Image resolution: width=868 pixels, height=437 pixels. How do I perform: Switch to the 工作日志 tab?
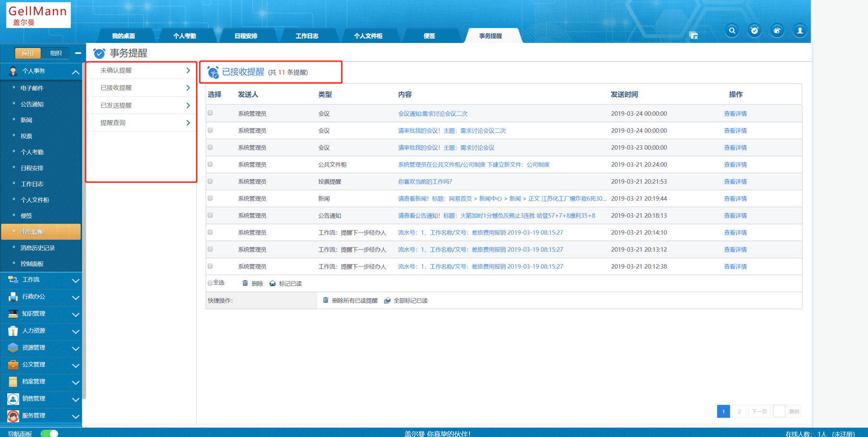pos(307,36)
